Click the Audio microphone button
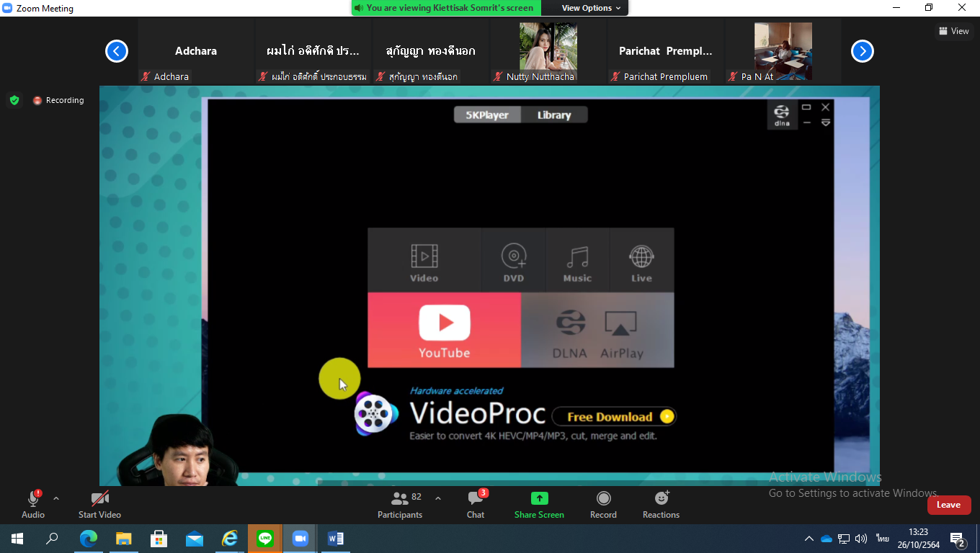This screenshot has width=980, height=553. (33, 504)
